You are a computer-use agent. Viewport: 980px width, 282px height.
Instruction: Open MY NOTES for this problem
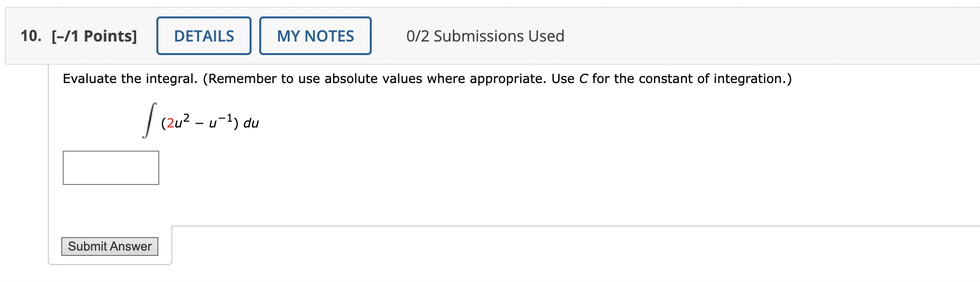point(315,35)
